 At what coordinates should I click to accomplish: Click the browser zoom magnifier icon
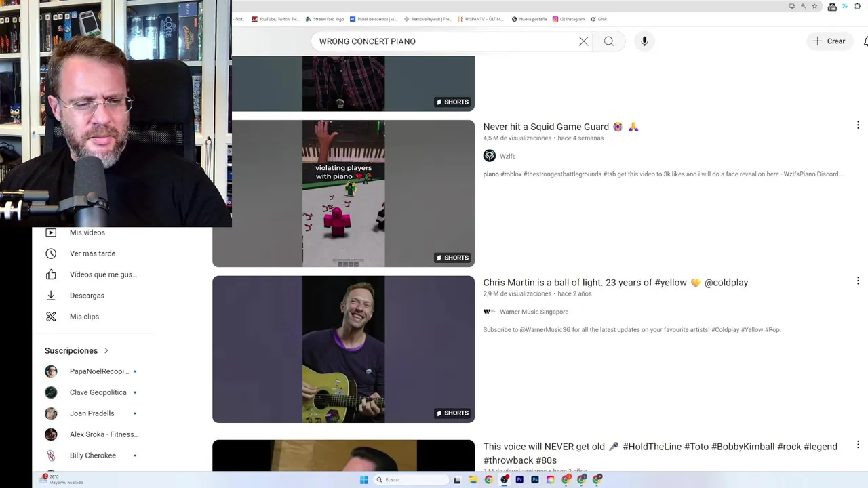(x=803, y=6)
